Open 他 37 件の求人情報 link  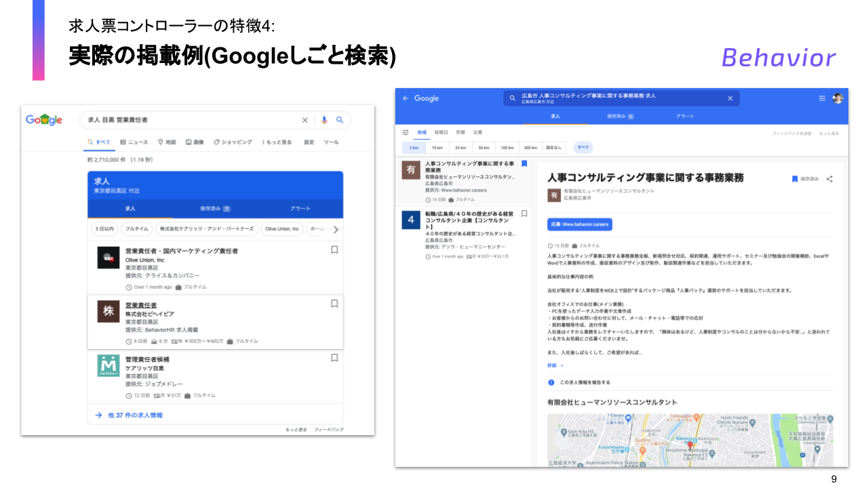point(136,415)
